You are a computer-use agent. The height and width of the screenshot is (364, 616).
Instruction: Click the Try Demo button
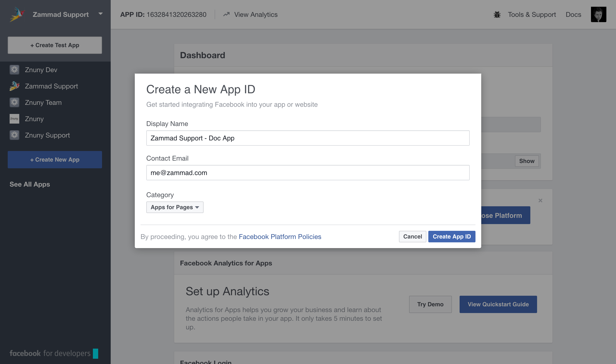(430, 304)
